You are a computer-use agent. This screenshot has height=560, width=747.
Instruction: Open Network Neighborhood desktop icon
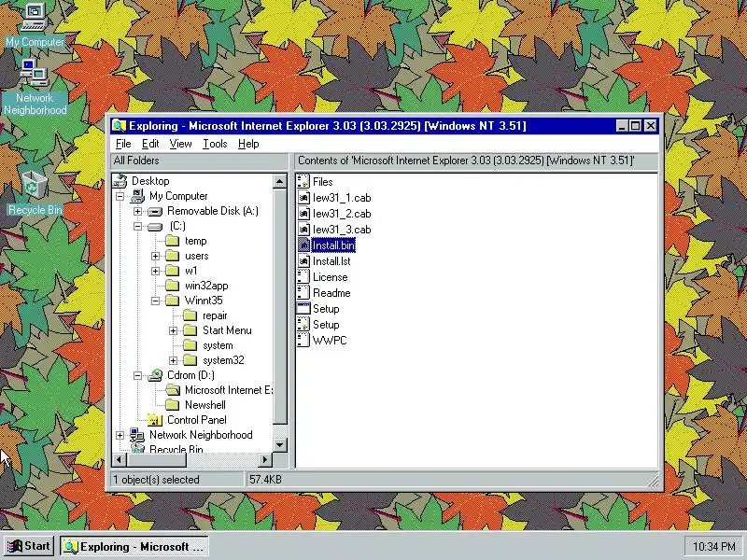pos(35,74)
